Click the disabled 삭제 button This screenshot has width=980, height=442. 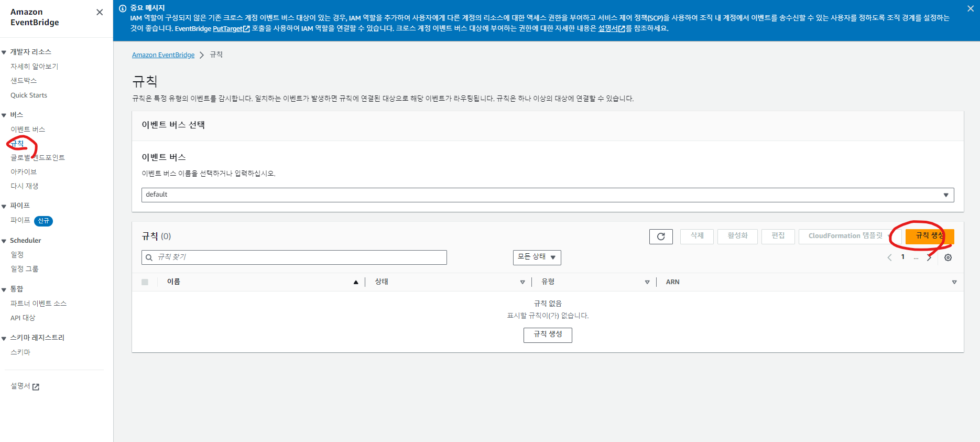(x=697, y=236)
